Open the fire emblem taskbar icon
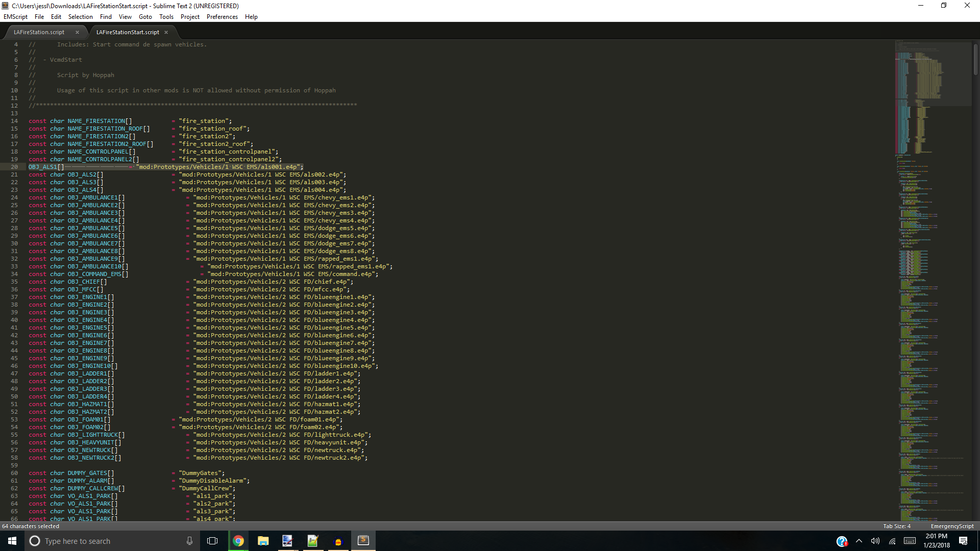Viewport: 980px width, 551px height. coord(338,541)
